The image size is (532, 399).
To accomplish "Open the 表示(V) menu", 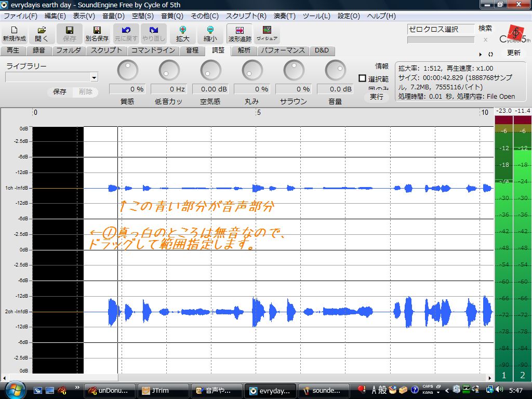I will coord(84,16).
